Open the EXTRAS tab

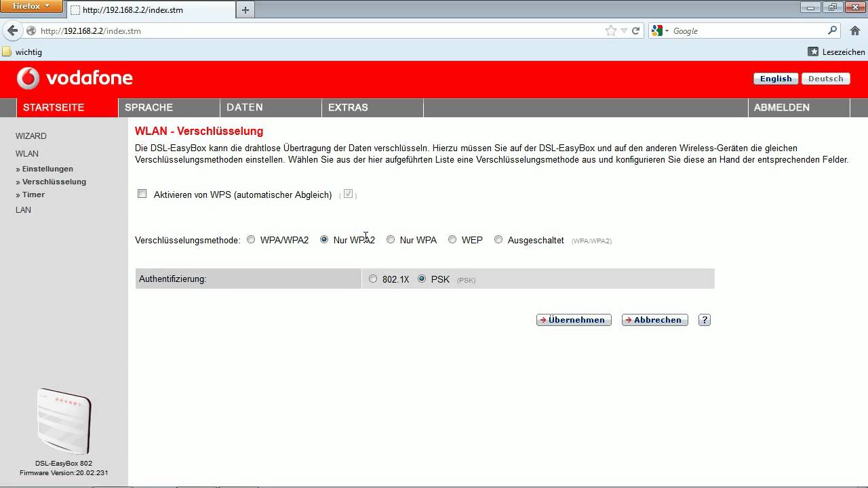(372, 108)
